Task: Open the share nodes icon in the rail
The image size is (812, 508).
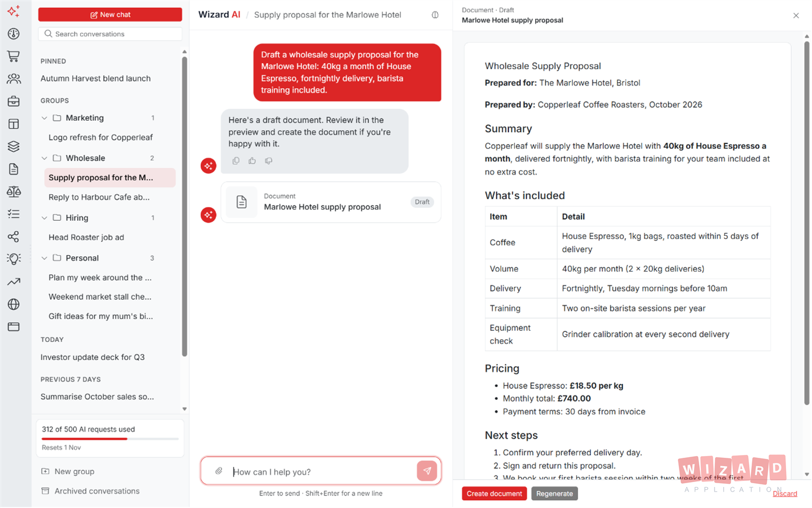Action: (14, 237)
